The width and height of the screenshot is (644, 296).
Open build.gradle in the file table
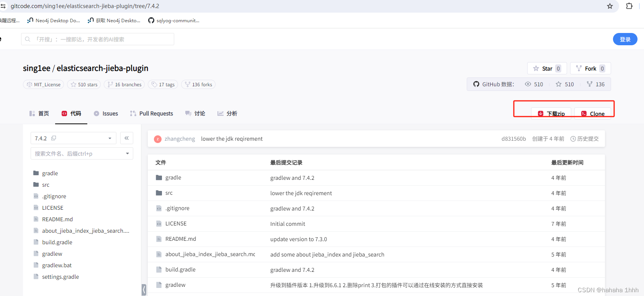176,270
